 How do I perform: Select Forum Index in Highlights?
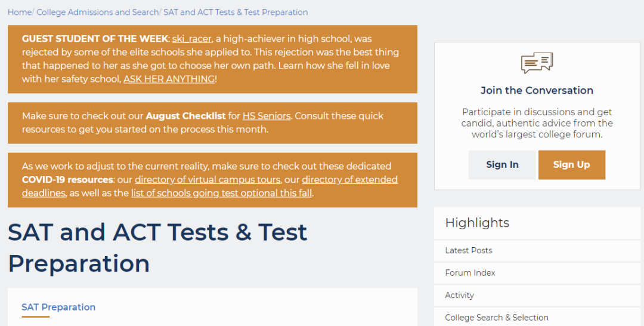click(470, 273)
